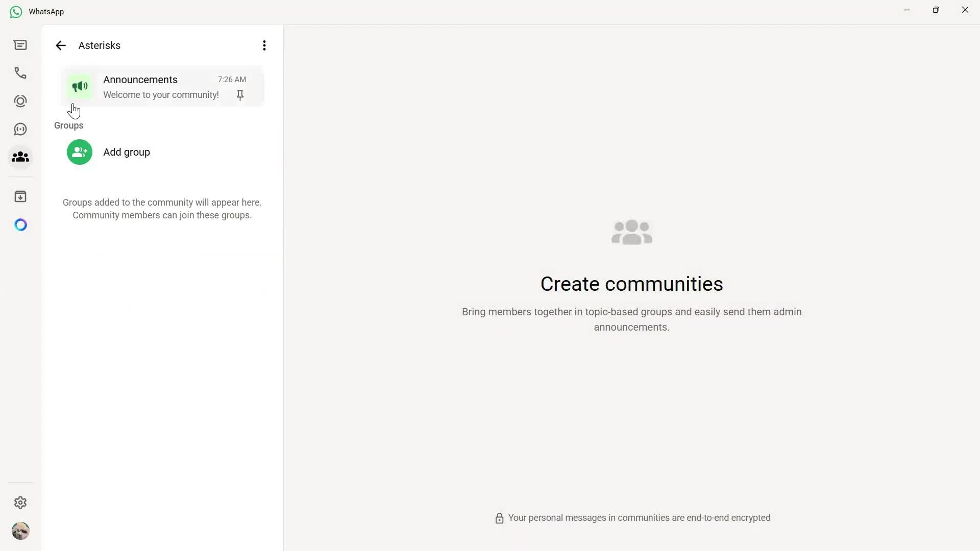Unpin the Announcements conversation
980x551 pixels.
[239, 95]
